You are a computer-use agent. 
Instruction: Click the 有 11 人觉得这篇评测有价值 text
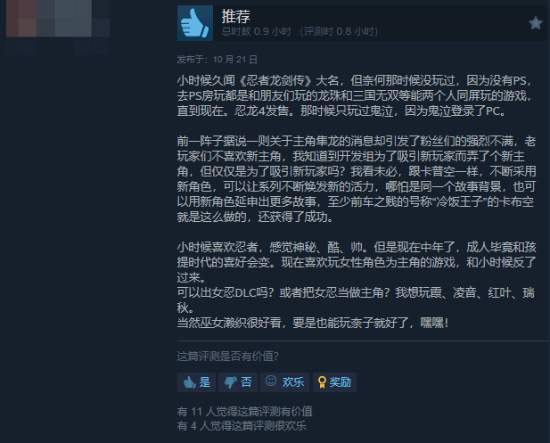(x=244, y=411)
